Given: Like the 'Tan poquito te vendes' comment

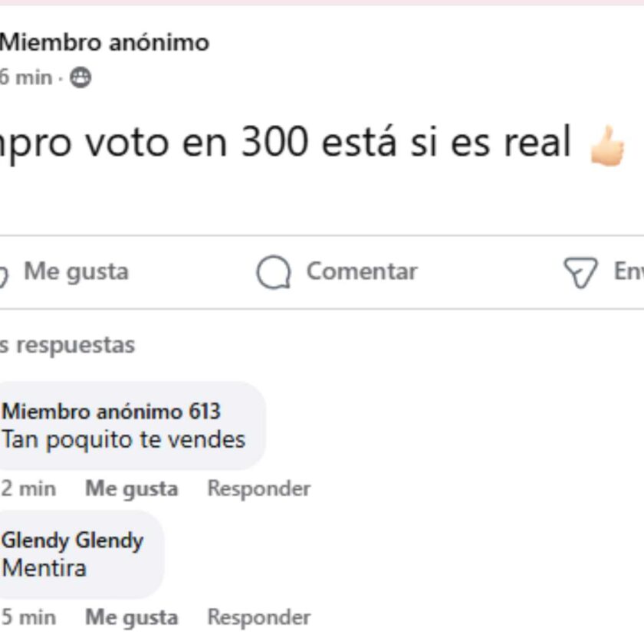Looking at the screenshot, I should click(x=131, y=489).
